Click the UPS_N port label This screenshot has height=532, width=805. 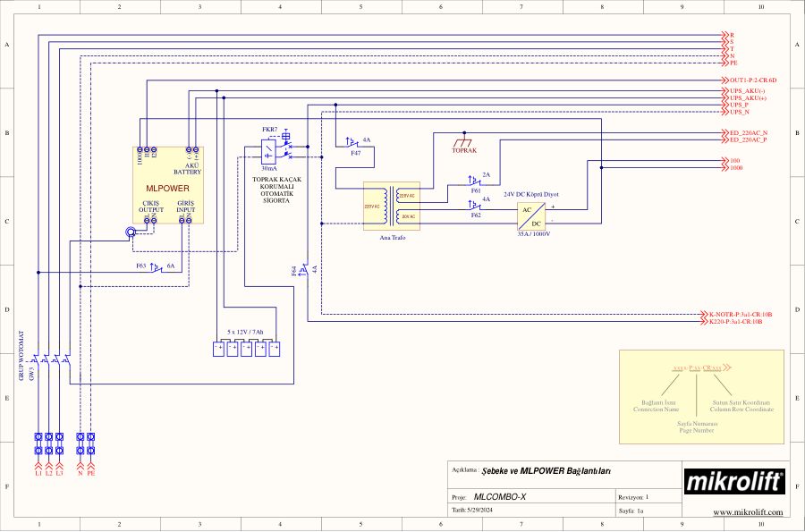(740, 112)
